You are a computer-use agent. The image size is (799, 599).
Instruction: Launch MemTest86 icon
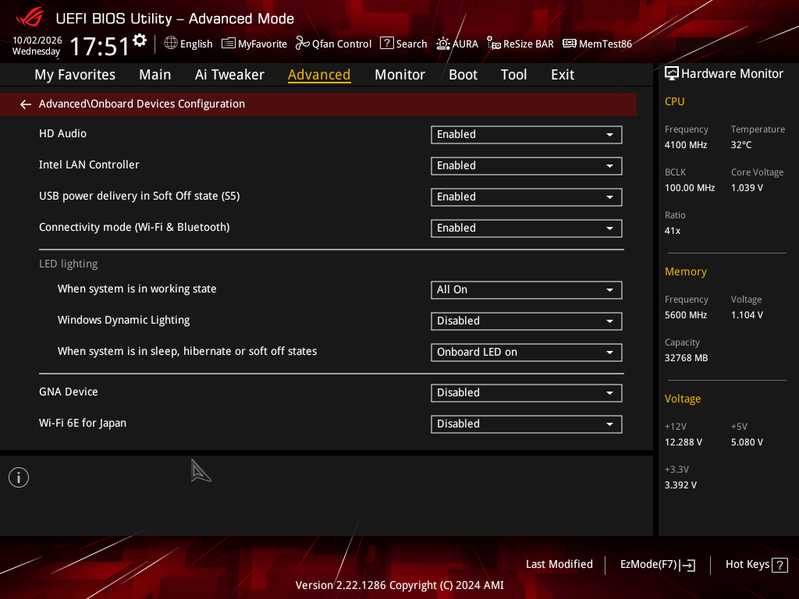click(x=569, y=43)
